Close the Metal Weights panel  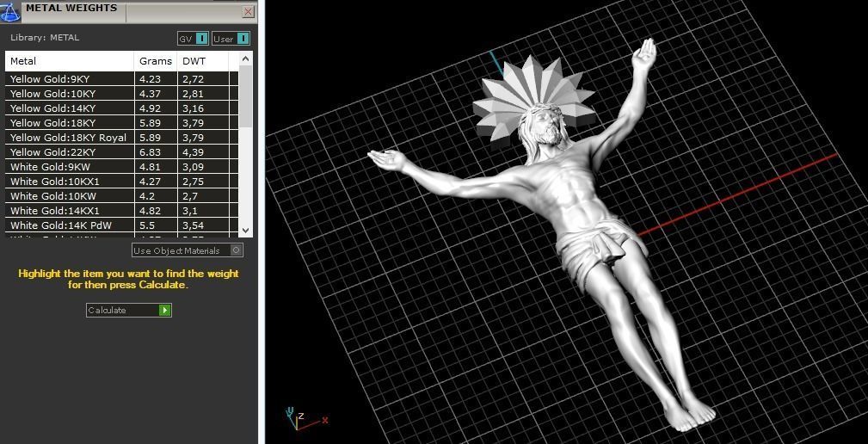click(x=249, y=11)
